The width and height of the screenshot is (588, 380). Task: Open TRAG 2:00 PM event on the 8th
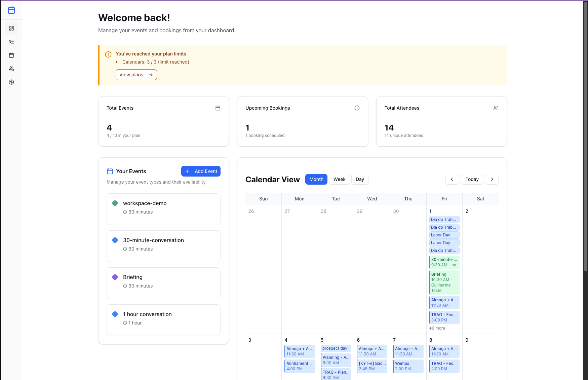(444, 366)
